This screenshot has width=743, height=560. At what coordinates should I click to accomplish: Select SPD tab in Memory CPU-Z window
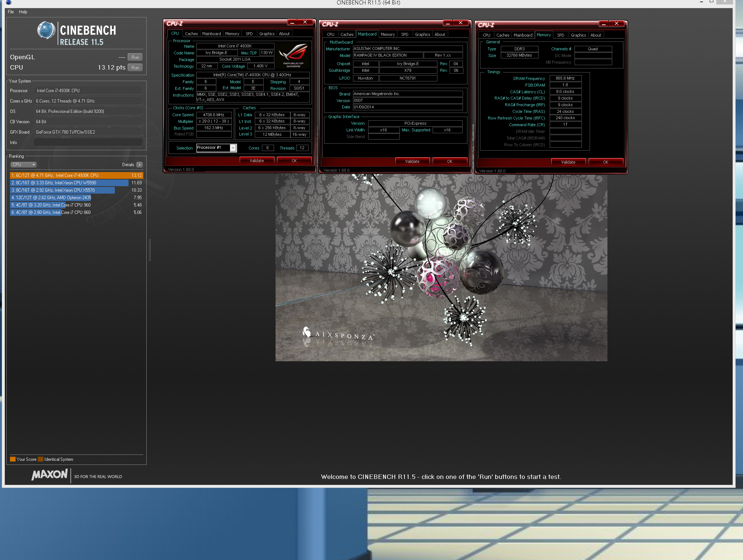[560, 35]
